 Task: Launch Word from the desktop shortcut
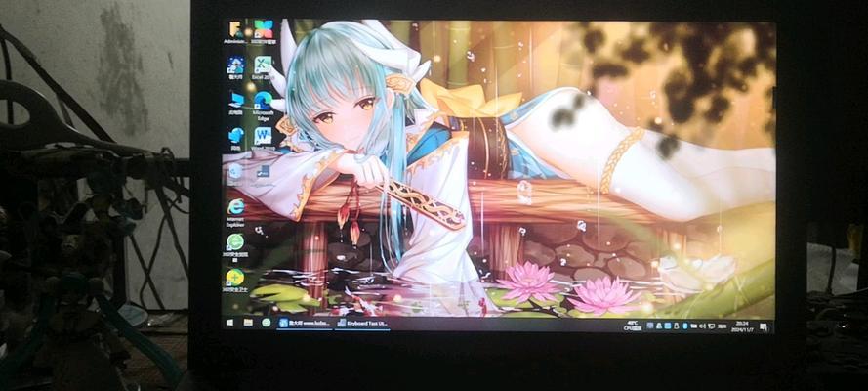pos(263,138)
